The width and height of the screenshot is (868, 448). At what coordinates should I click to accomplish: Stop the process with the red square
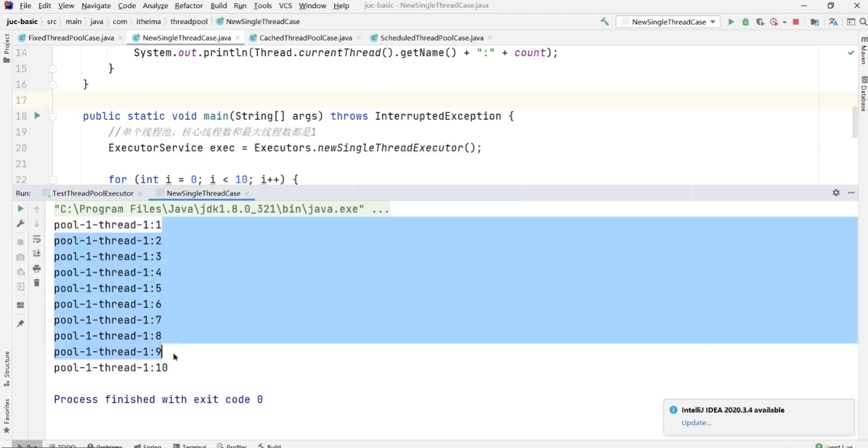796,22
